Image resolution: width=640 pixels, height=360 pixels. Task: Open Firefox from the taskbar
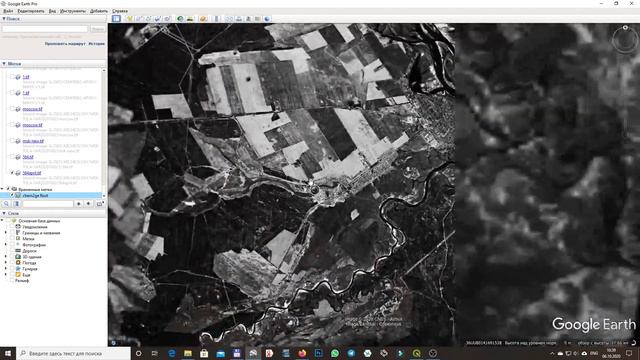coord(302,353)
